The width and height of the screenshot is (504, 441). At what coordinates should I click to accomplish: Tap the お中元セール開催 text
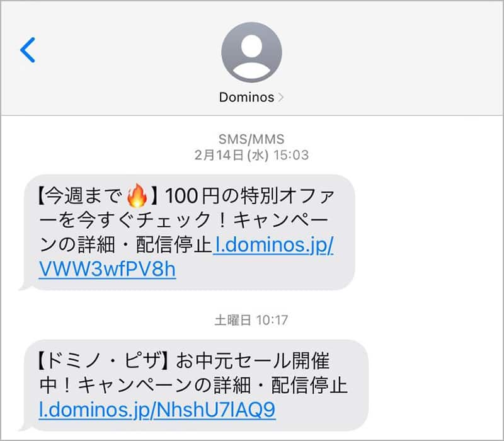pyautogui.click(x=253, y=360)
